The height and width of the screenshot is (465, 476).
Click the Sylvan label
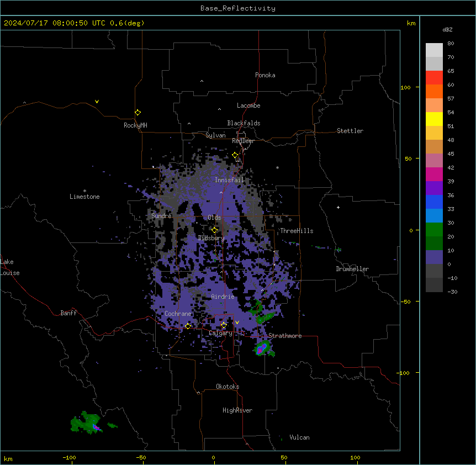click(x=215, y=135)
